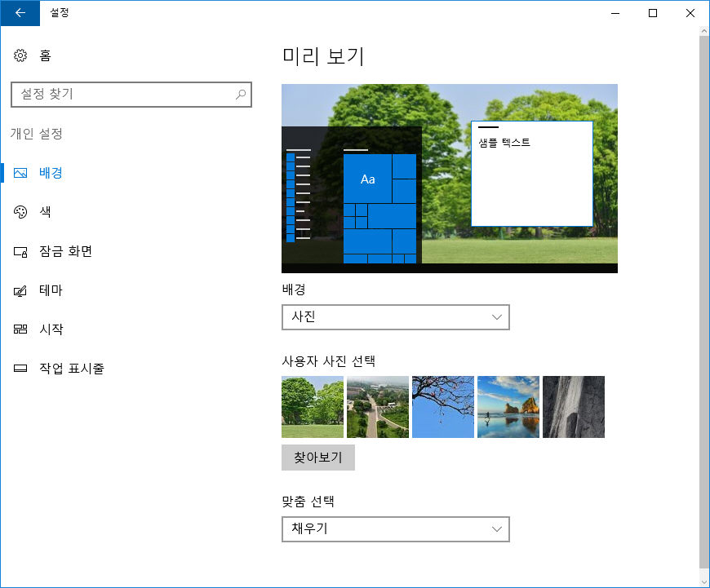Image resolution: width=710 pixels, height=588 pixels.
Task: Click the 찾아보기 browse button
Action: click(x=318, y=458)
